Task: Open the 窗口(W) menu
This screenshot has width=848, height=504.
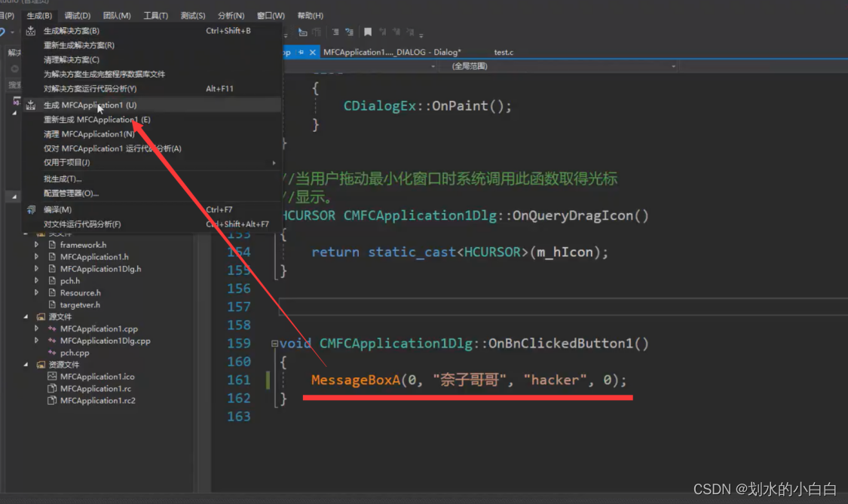Action: tap(271, 16)
